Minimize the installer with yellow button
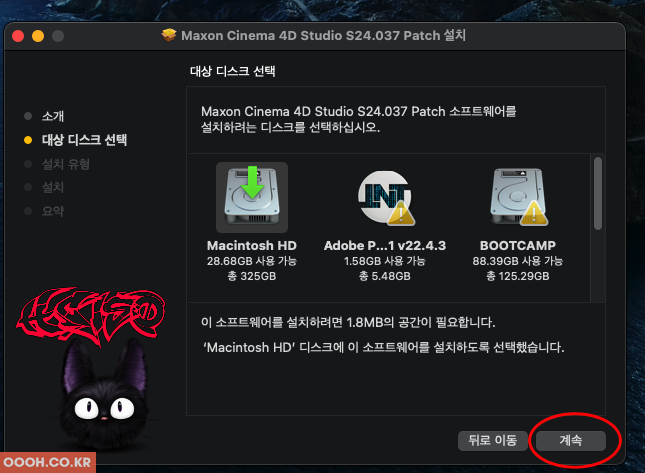 click(38, 36)
